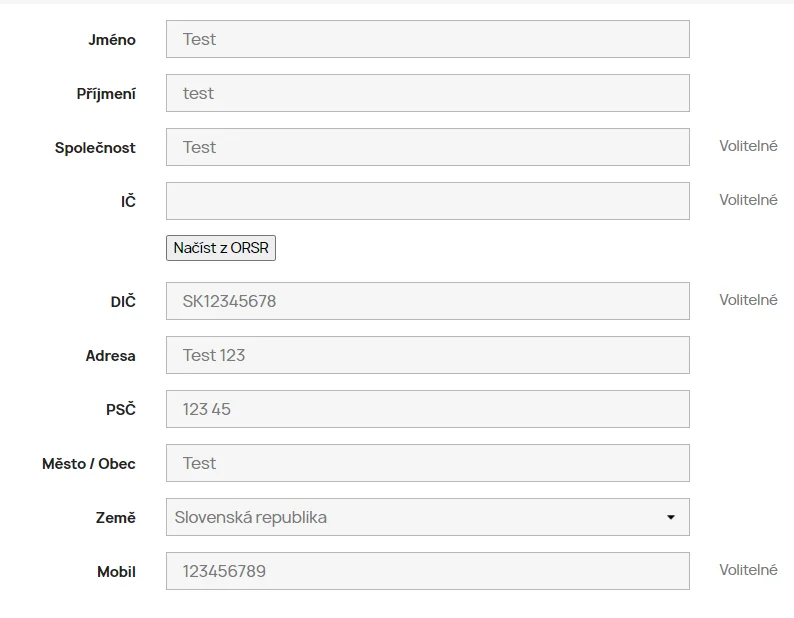Click the PSČ label
This screenshot has height=618, width=794.
pyautogui.click(x=121, y=410)
